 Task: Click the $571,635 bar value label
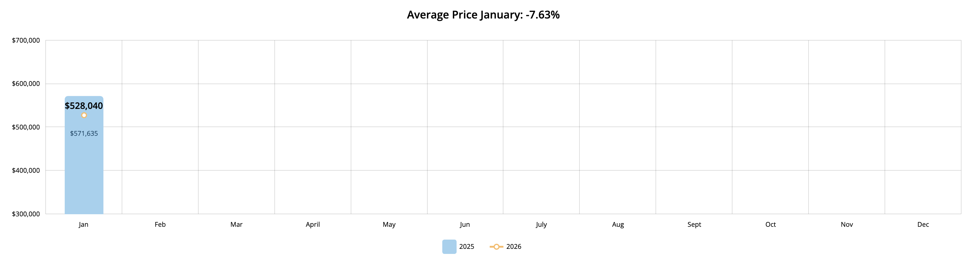point(84,133)
